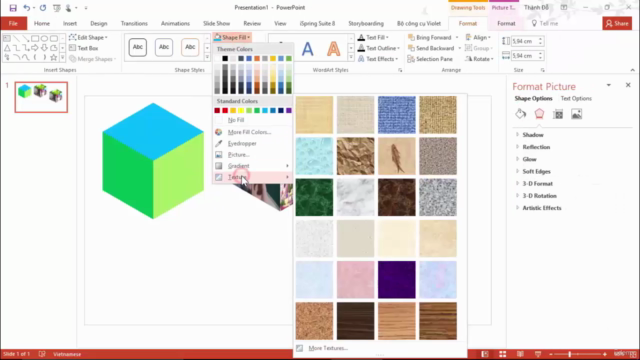
Task: Select the Picture icon in Format Picture
Action: (576, 114)
